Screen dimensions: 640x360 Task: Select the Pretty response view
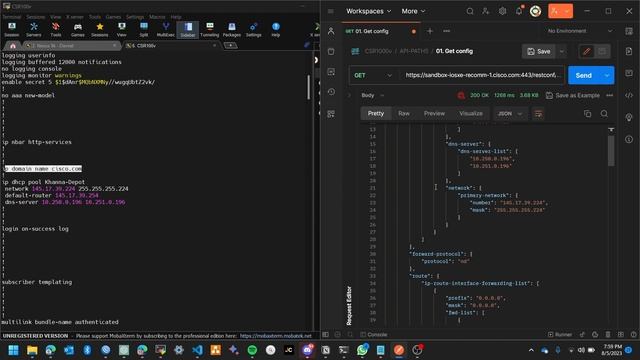[x=376, y=113]
